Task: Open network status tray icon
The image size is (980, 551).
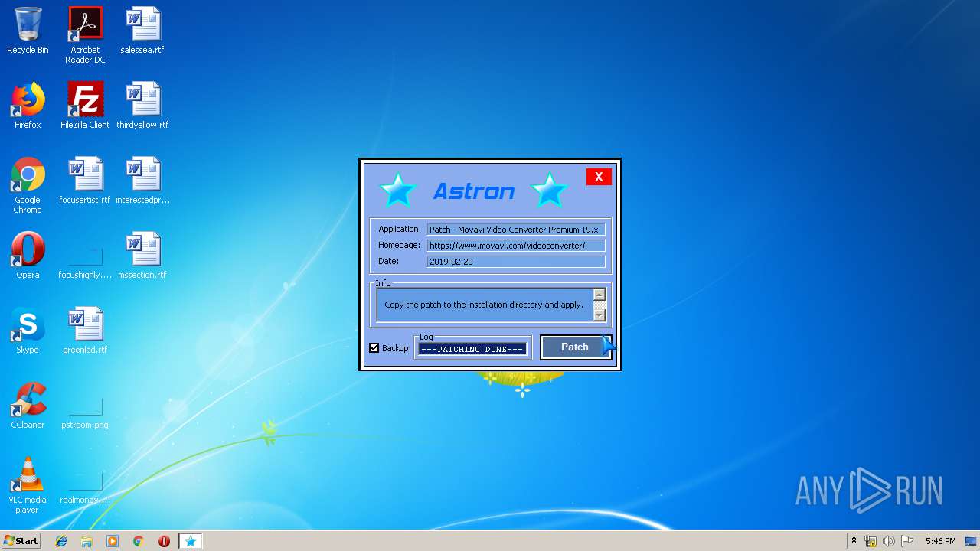Action: click(871, 541)
